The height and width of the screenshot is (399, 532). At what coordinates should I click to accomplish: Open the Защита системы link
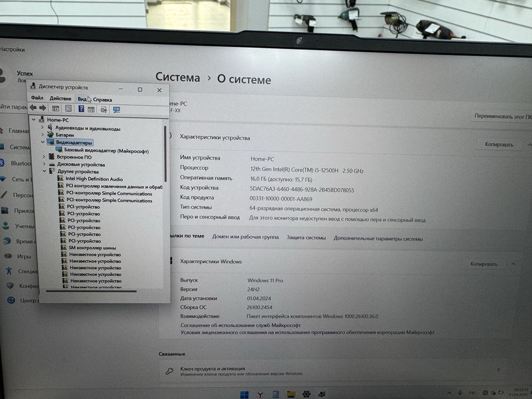[306, 237]
